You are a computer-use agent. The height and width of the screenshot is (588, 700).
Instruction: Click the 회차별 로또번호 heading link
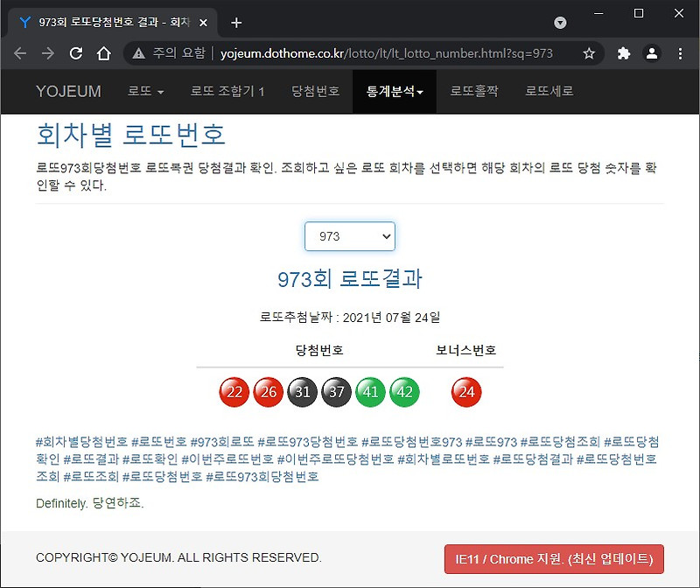(130, 135)
